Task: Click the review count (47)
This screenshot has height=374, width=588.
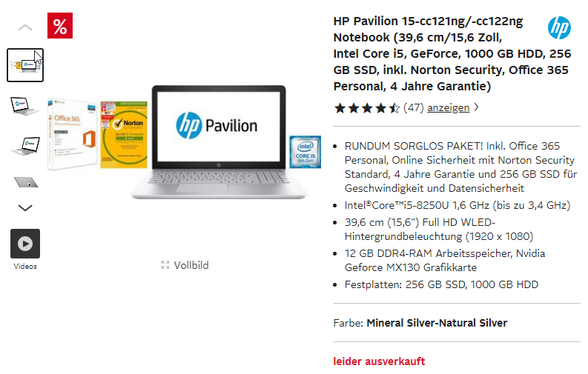Action: (414, 108)
